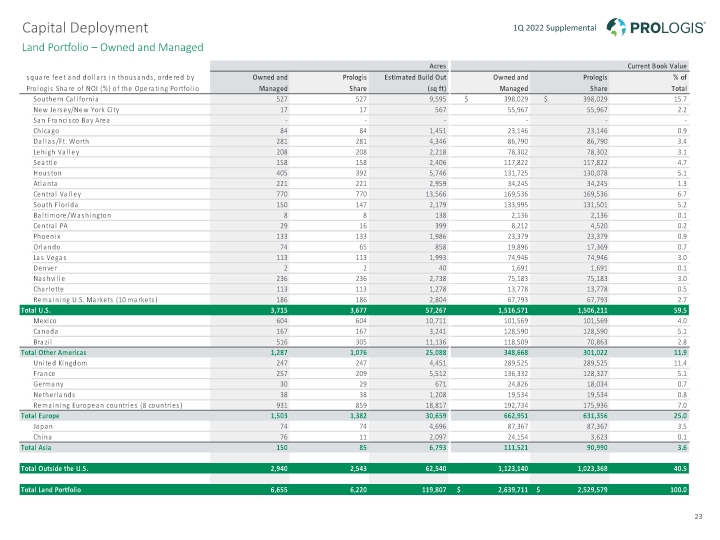This screenshot has width=720, height=540.
Task: Select the 'South Florida' row label
Action: click(x=56, y=205)
